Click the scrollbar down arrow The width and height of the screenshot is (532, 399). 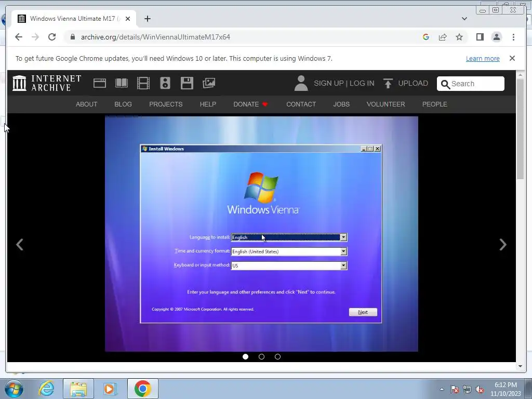pos(520,366)
